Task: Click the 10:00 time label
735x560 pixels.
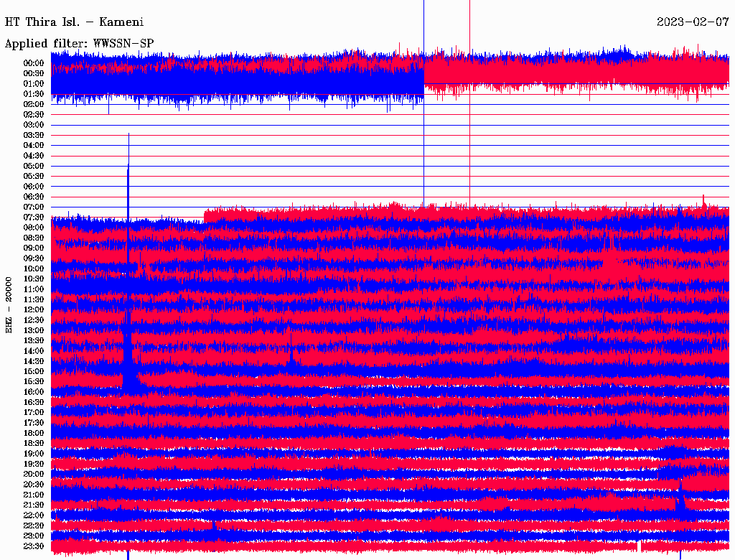Action: point(34,269)
